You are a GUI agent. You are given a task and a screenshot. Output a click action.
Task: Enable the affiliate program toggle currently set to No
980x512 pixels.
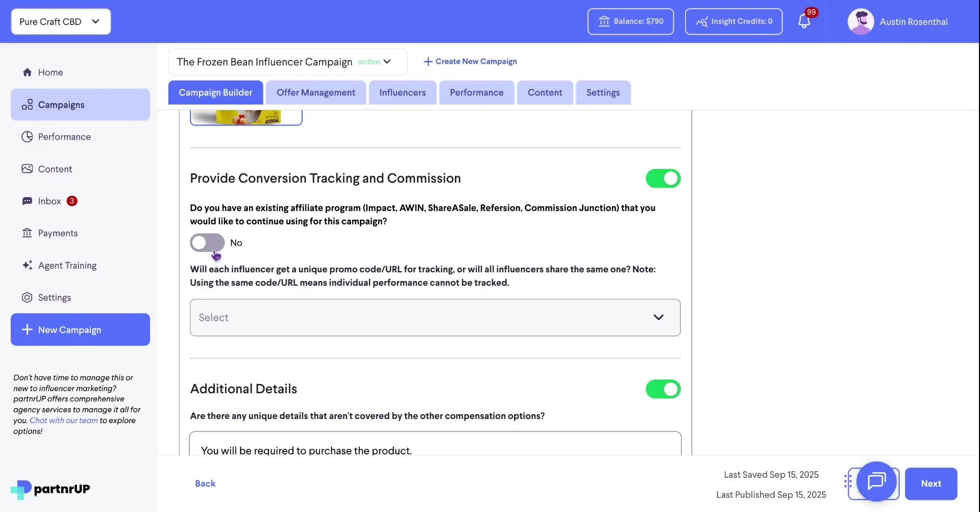tap(207, 243)
